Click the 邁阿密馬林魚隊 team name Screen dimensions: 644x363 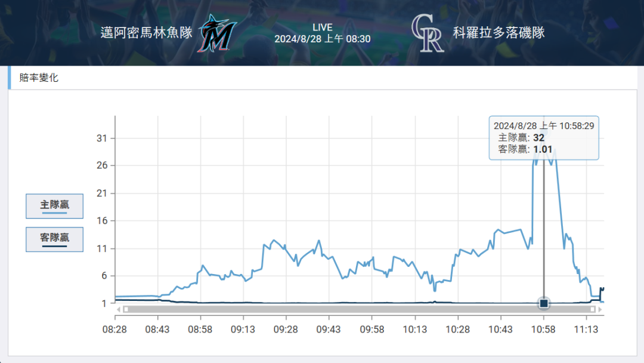pos(147,32)
